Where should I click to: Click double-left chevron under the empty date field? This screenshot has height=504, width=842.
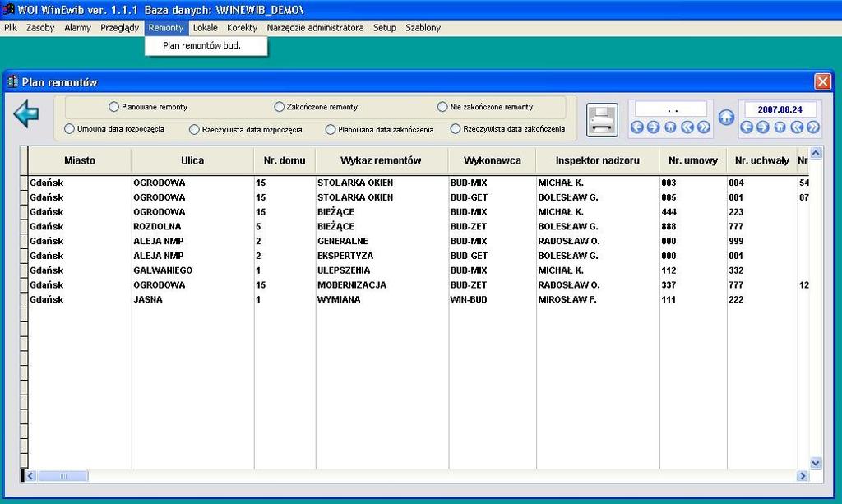pyautogui.click(x=687, y=127)
